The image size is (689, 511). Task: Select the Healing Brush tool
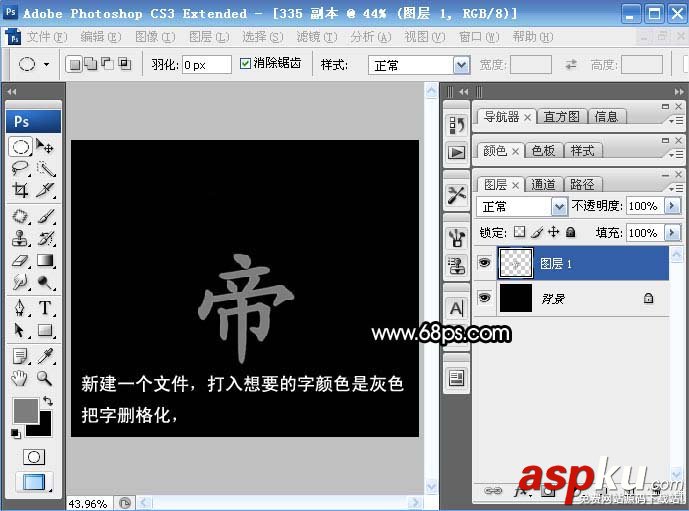pos(20,216)
